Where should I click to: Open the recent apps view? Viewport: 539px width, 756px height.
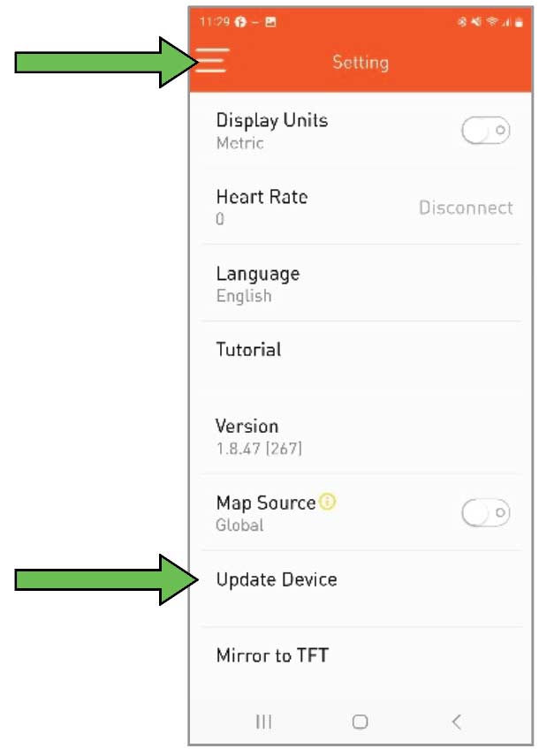click(263, 722)
